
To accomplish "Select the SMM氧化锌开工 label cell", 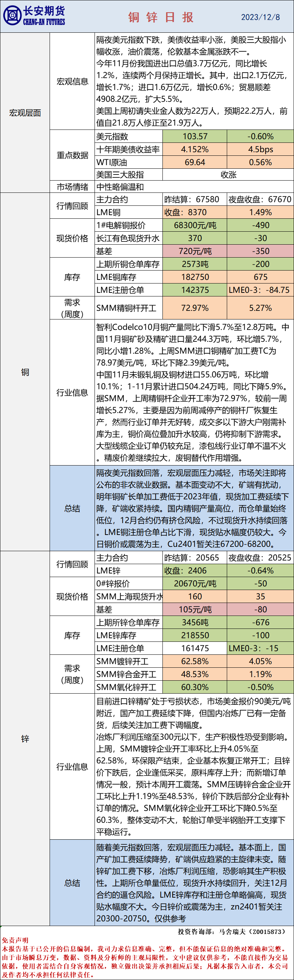I will [x=129, y=687].
